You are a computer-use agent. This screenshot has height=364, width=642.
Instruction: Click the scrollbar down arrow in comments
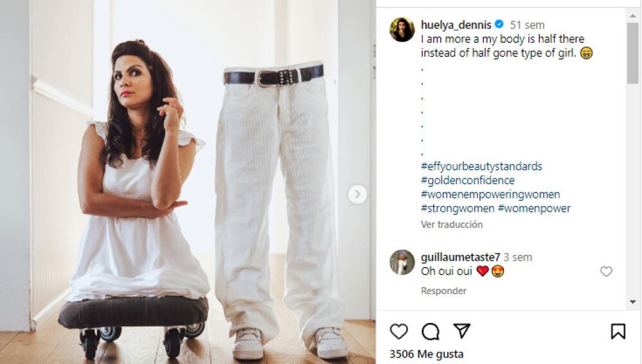coord(632,302)
